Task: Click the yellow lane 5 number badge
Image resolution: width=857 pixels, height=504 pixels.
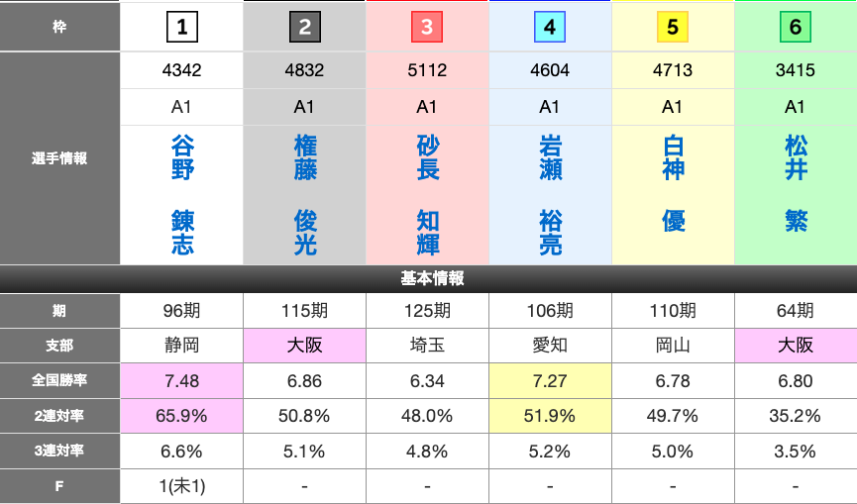Action: pos(672,27)
